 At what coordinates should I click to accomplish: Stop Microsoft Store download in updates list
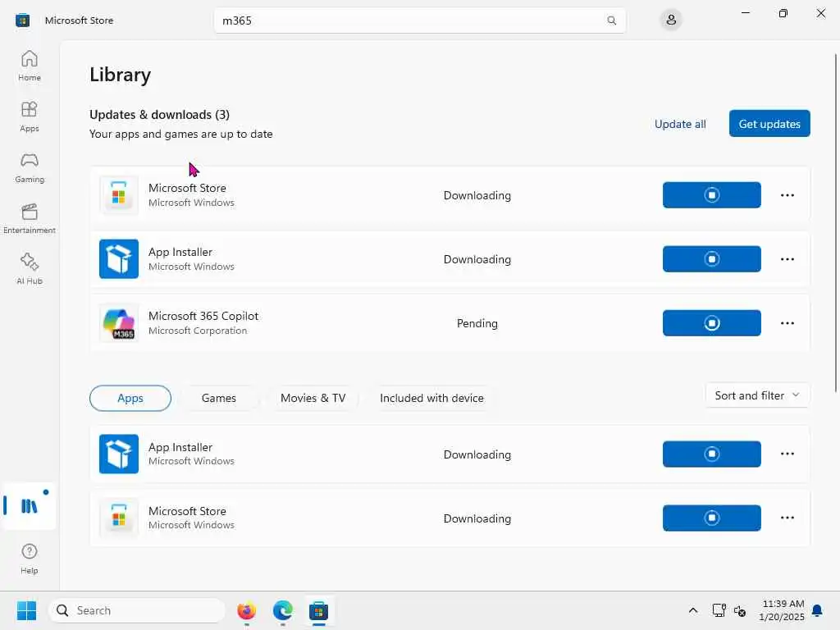[711, 195]
